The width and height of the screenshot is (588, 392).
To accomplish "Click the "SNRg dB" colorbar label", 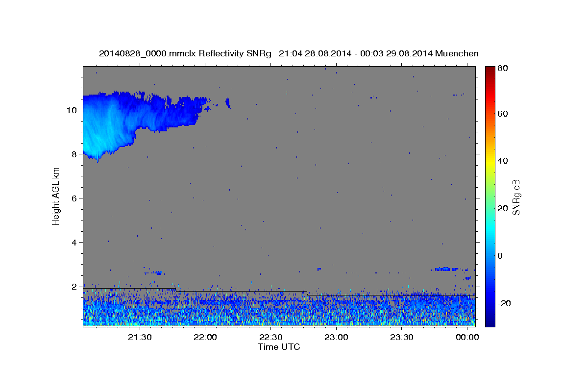I will 516,197.
